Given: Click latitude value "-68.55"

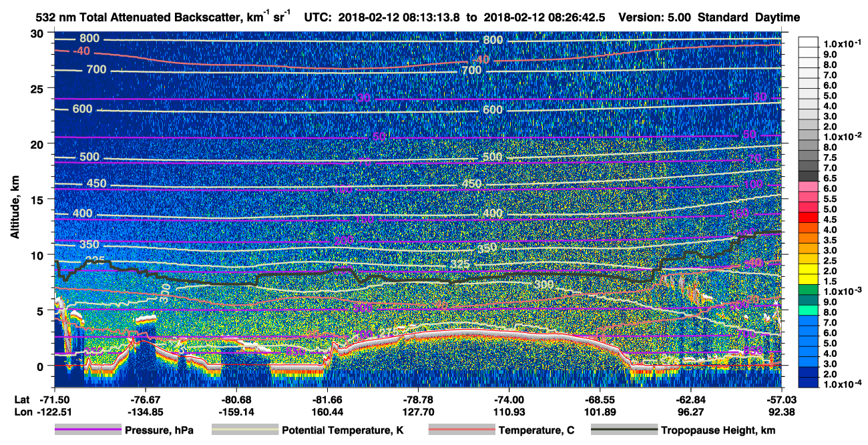Looking at the screenshot, I should pyautogui.click(x=600, y=400).
